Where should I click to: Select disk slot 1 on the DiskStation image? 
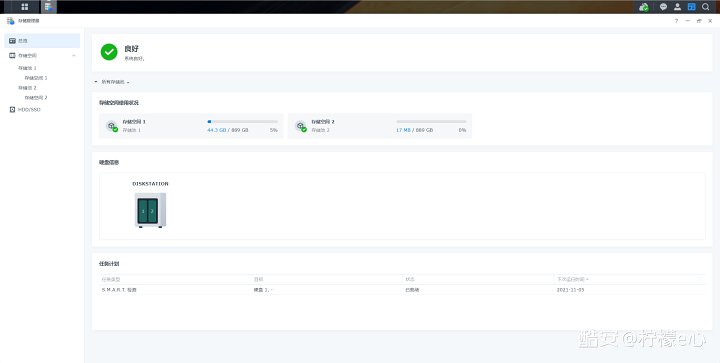click(x=143, y=211)
